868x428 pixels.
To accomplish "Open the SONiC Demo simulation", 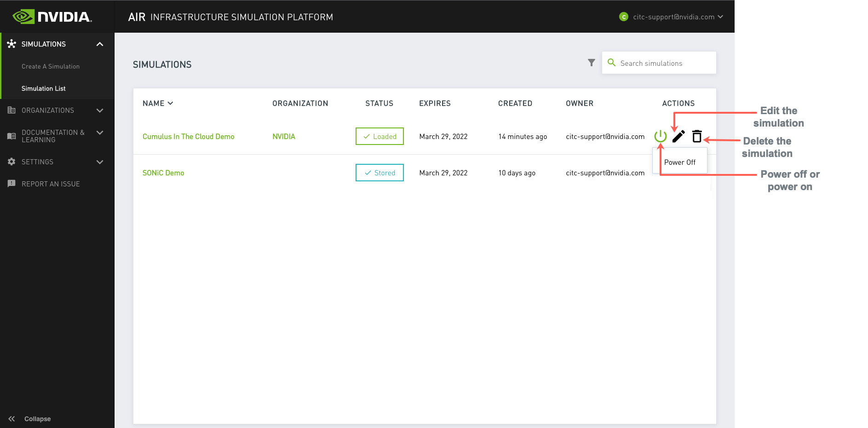I will coord(163,173).
